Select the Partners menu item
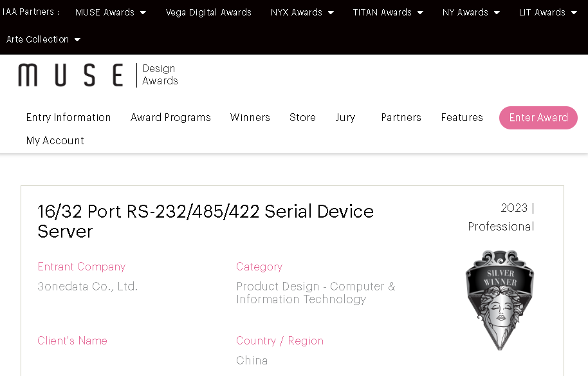Viewport: 588px width, 376px height. [401, 117]
